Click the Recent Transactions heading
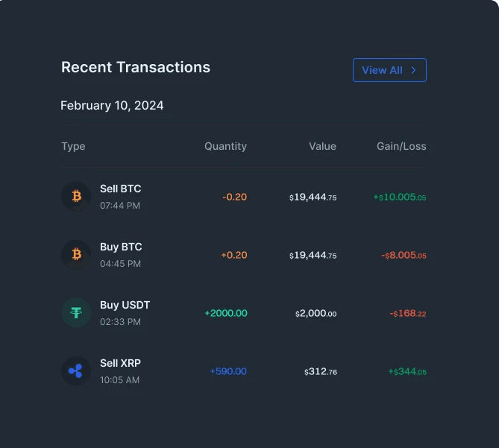 tap(136, 67)
